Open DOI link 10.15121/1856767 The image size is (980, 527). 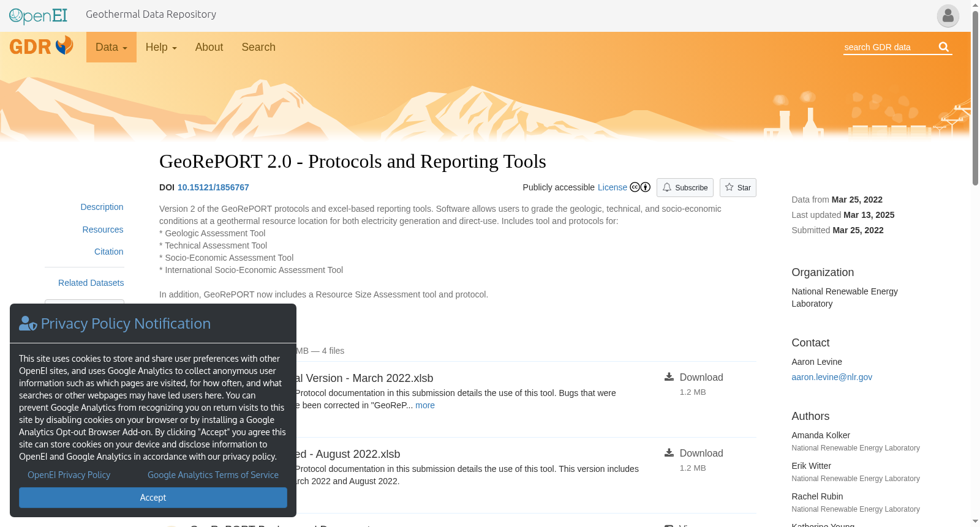click(x=213, y=187)
